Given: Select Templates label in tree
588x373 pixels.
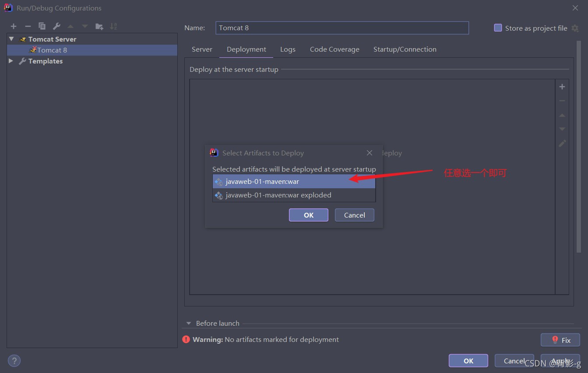Looking at the screenshot, I should (x=46, y=61).
